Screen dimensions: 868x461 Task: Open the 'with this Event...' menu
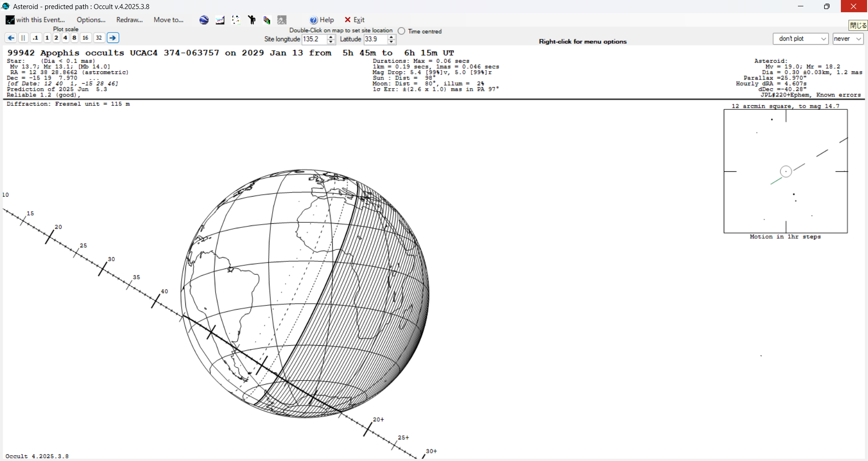coord(35,20)
